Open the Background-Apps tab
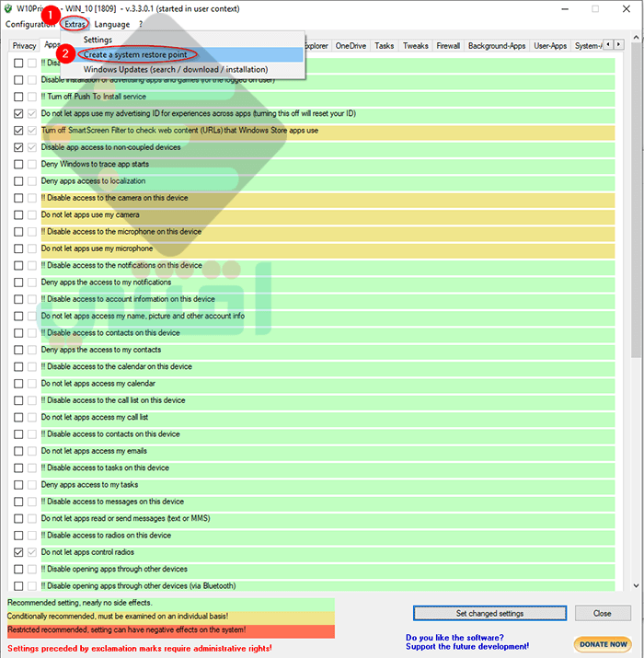This screenshot has height=658, width=644. [x=497, y=46]
